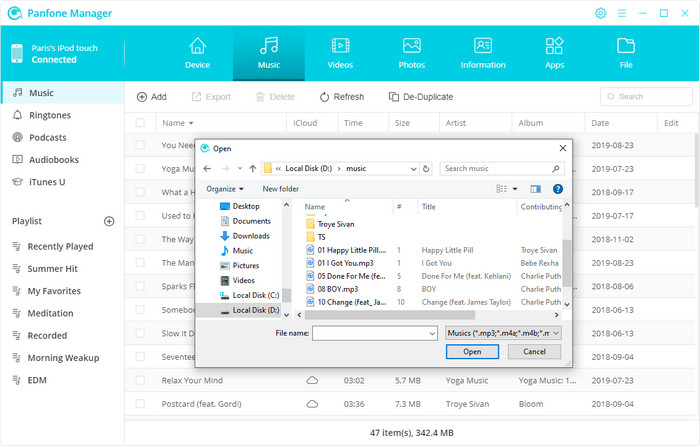Expand the Organize dropdown menu
700x446 pixels.
click(x=226, y=188)
